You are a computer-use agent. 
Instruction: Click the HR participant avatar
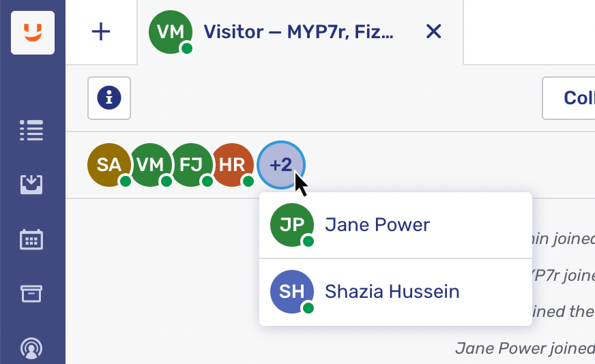click(x=232, y=165)
